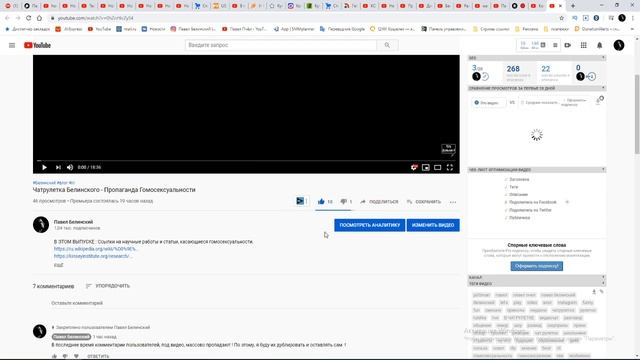This screenshot has height=360, width=640.
Task: Collapse views comparison panel header arrow
Action: point(603,88)
